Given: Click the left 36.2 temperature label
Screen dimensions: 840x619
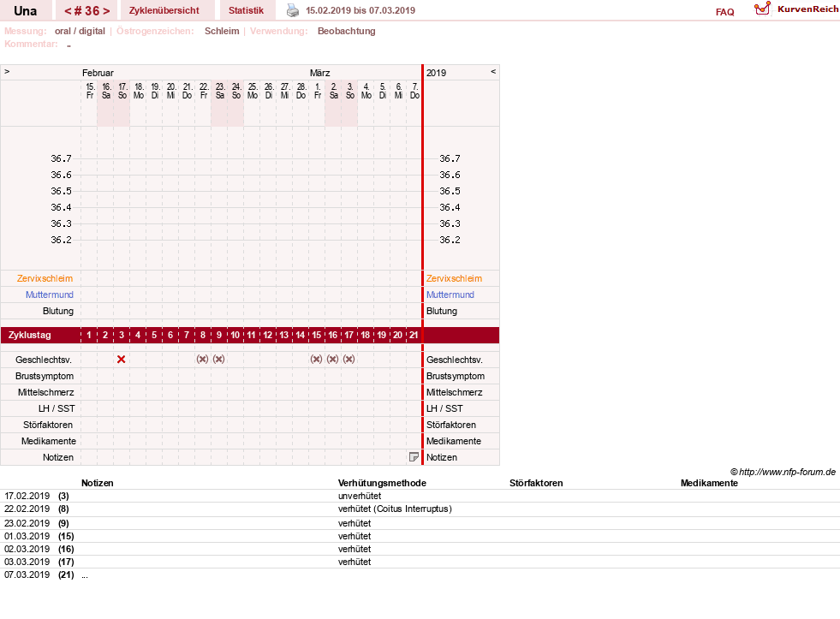Looking at the screenshot, I should (61, 240).
